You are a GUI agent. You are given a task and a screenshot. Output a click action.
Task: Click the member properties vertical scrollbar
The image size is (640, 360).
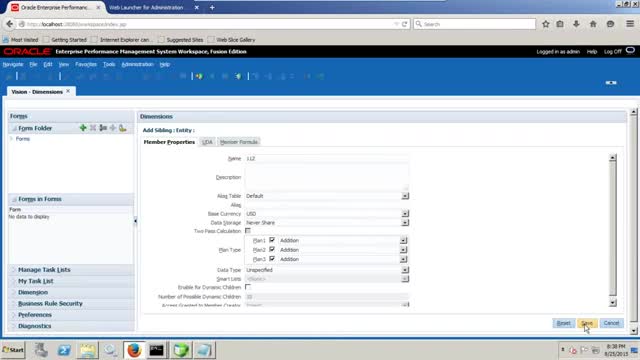[x=613, y=230]
